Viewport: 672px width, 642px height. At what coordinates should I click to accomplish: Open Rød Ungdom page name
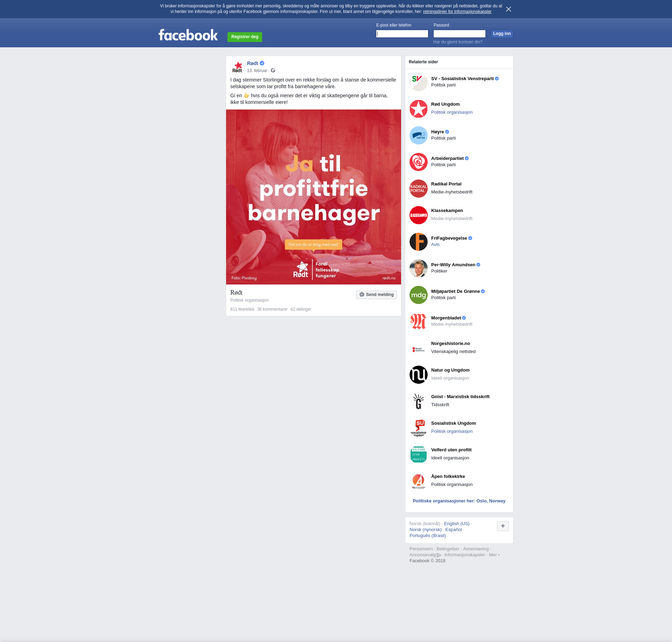coord(445,104)
